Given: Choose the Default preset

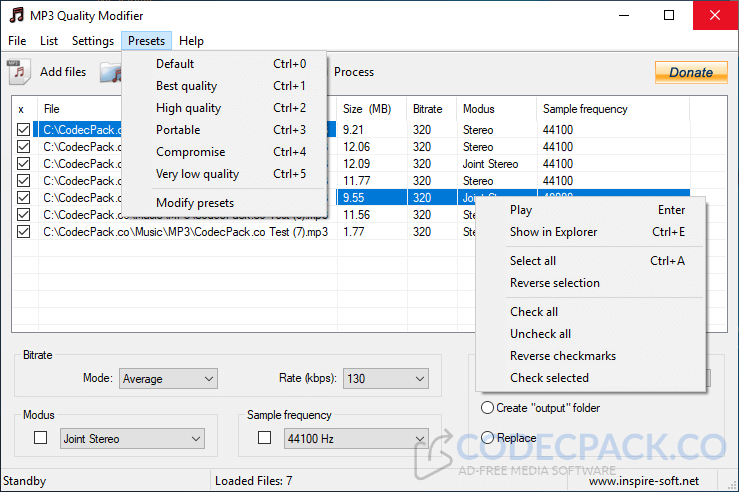Looking at the screenshot, I should [x=224, y=64].
